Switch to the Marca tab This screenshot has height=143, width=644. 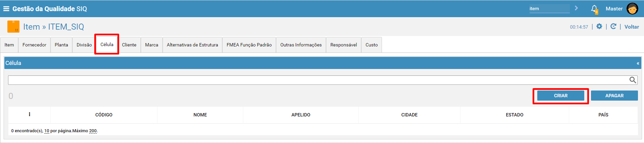152,45
